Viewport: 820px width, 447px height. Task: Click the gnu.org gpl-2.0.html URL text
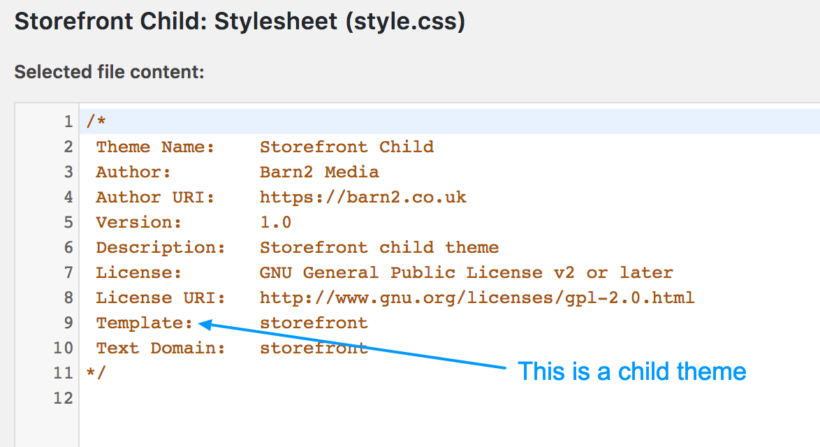tap(477, 297)
